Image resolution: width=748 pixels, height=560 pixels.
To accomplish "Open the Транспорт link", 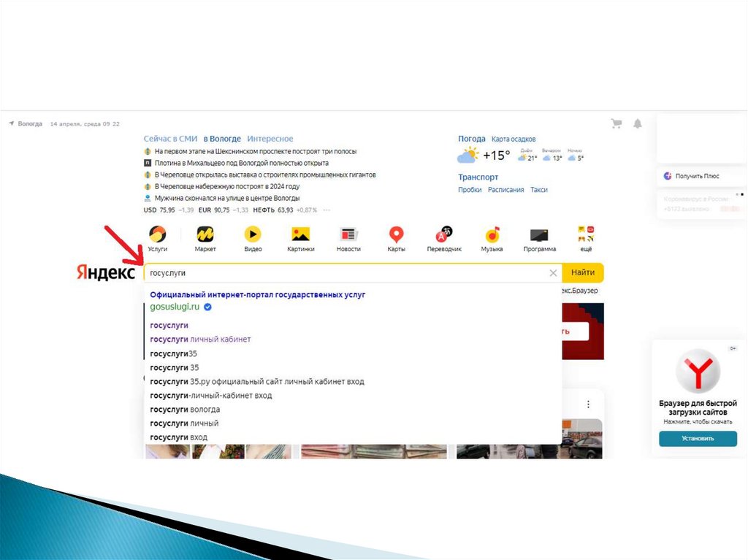I will pos(478,177).
